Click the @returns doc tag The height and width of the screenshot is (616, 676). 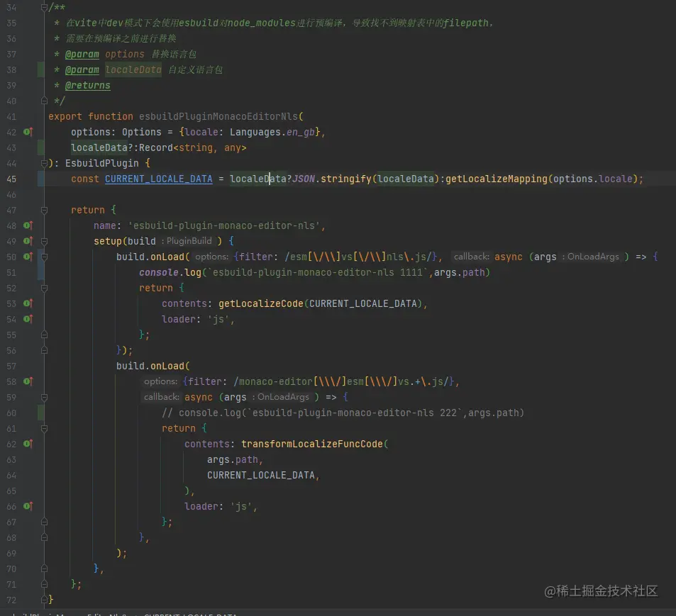[87, 85]
